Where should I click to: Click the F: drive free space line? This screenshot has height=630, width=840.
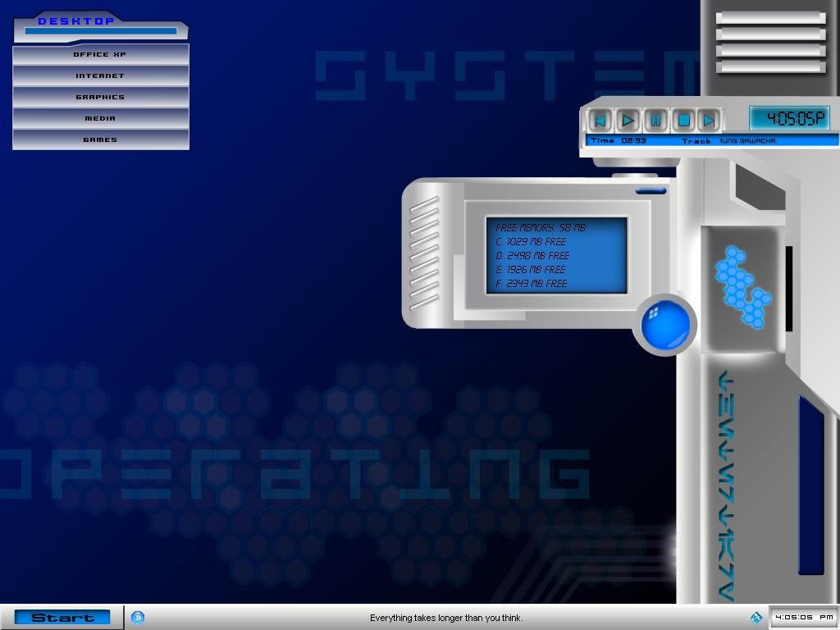tap(532, 283)
